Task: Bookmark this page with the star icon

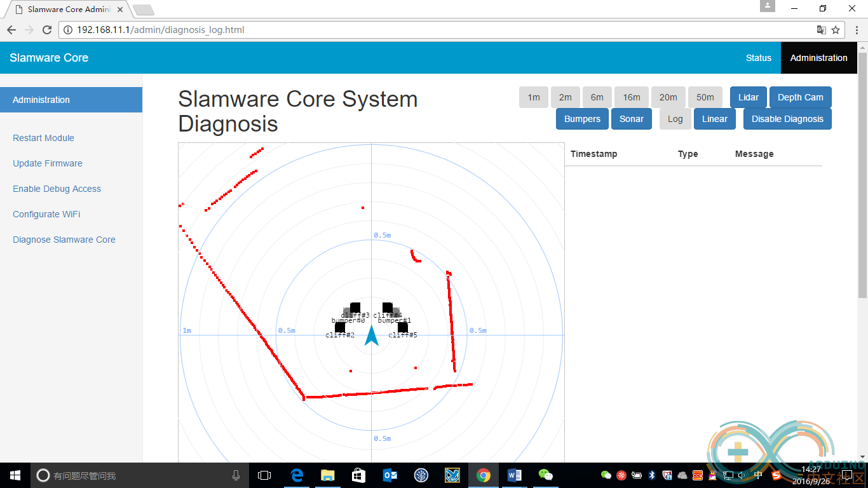Action: (x=836, y=30)
